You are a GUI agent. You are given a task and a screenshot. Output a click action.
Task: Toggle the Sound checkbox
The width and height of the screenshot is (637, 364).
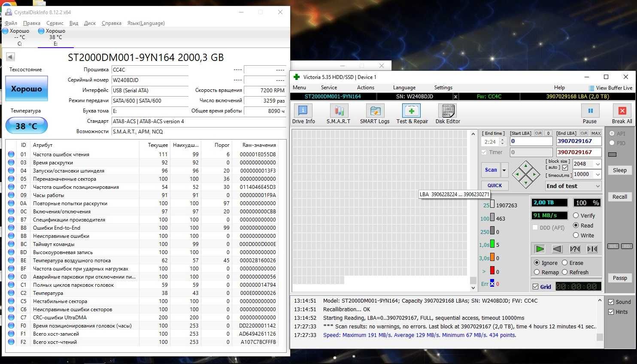click(611, 302)
